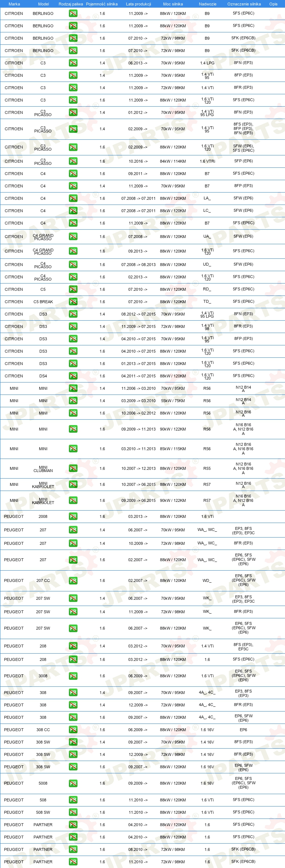The width and height of the screenshot is (285, 868).
Task: Click fuel icon in Peugeot 208 1.4 row
Action: click(73, 646)
